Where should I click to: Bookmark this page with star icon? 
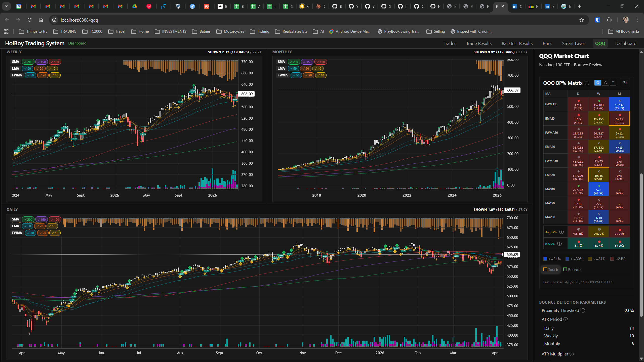coord(582,20)
